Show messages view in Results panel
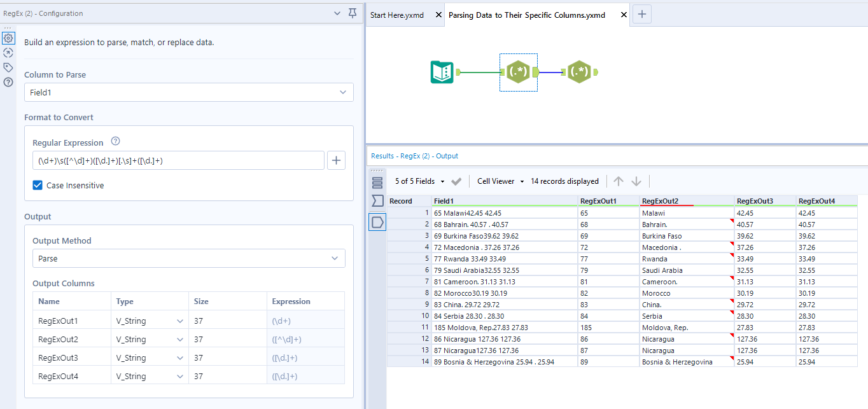This screenshot has height=409, width=868. (x=377, y=183)
